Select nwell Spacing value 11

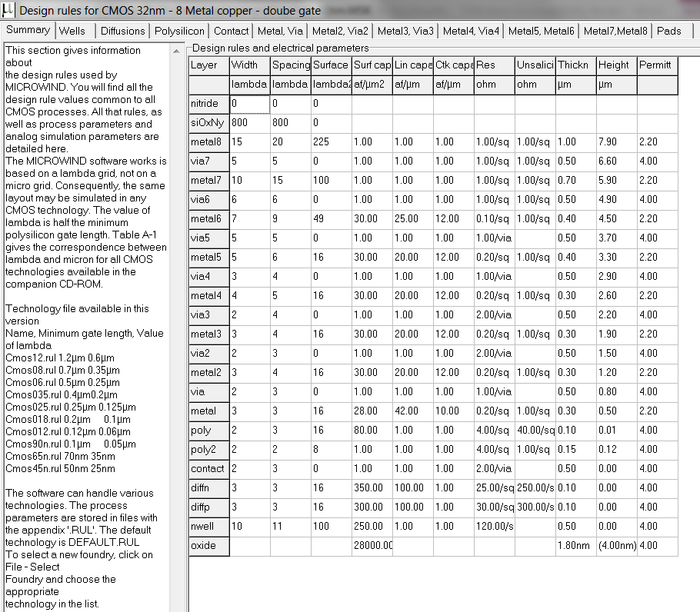click(291, 526)
